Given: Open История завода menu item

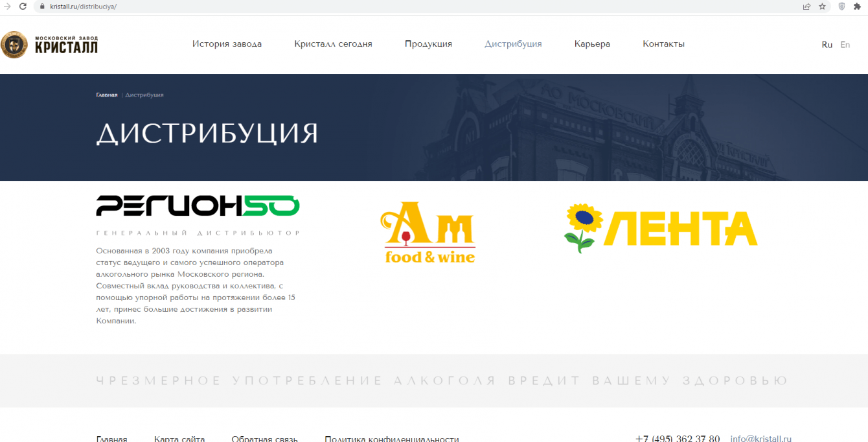Looking at the screenshot, I should coord(227,44).
